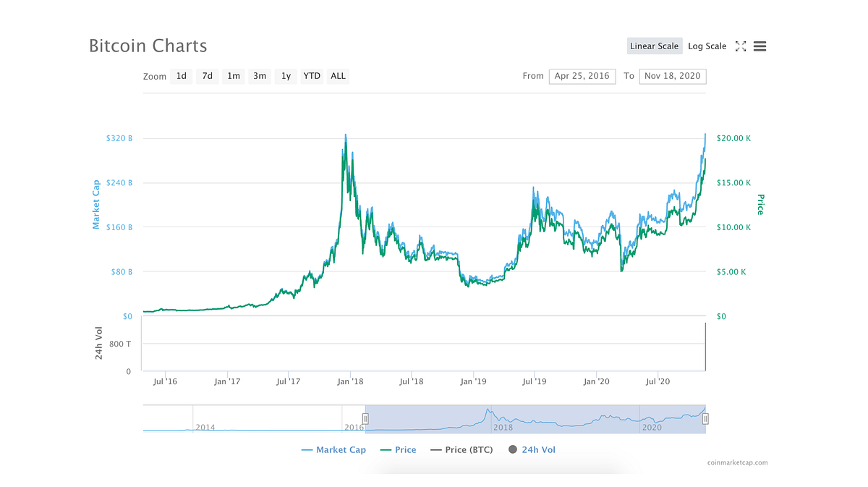The image size is (868, 487).
Task: Edit the To date field
Action: pyautogui.click(x=673, y=76)
